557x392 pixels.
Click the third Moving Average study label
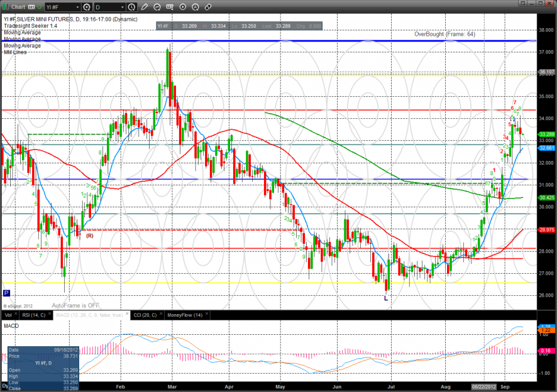point(22,46)
